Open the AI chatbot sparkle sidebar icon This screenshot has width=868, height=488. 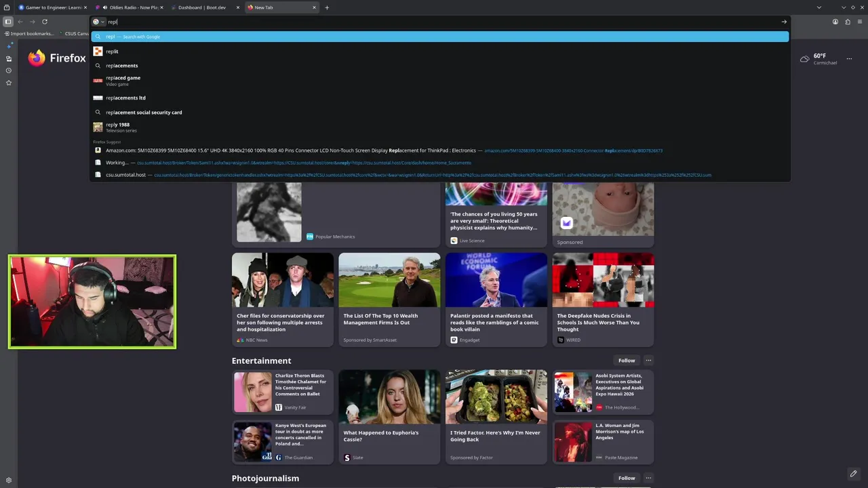[9, 46]
